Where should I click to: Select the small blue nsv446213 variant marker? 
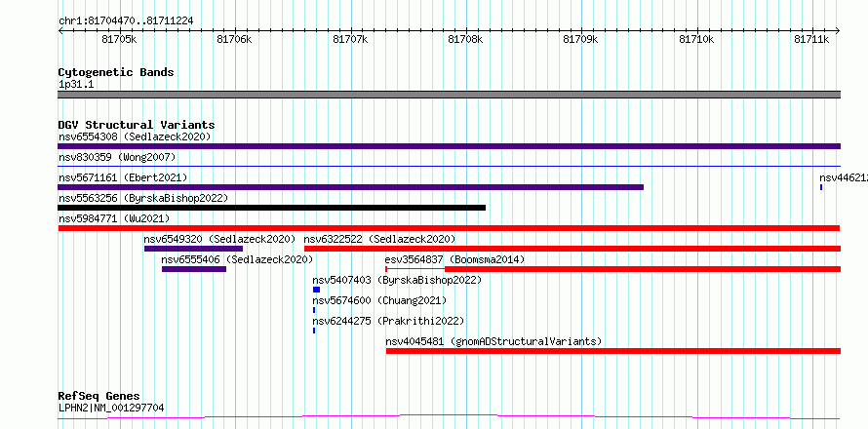click(x=821, y=187)
